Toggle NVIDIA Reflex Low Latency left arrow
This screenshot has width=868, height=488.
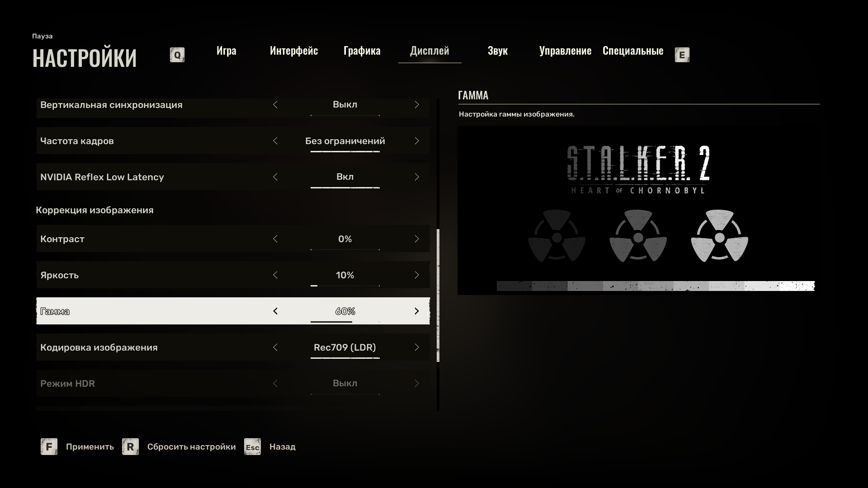click(x=275, y=177)
